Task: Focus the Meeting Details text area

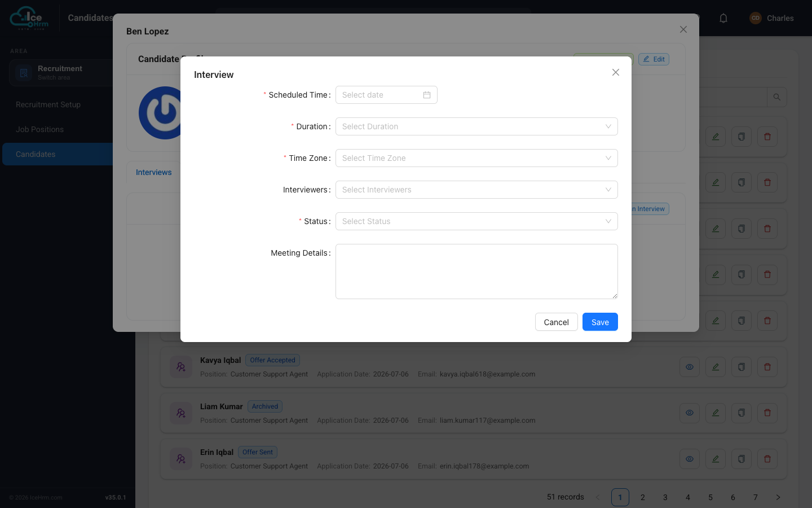Action: (x=476, y=271)
